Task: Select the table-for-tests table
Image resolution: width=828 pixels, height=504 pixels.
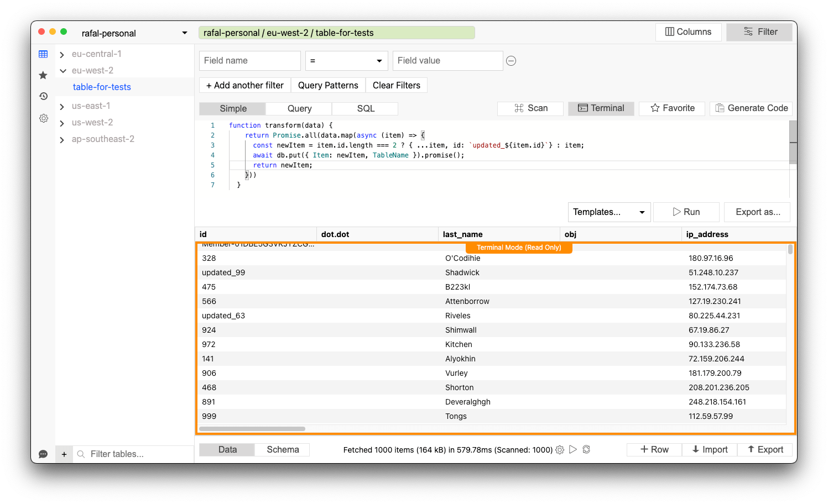Action: tap(102, 87)
